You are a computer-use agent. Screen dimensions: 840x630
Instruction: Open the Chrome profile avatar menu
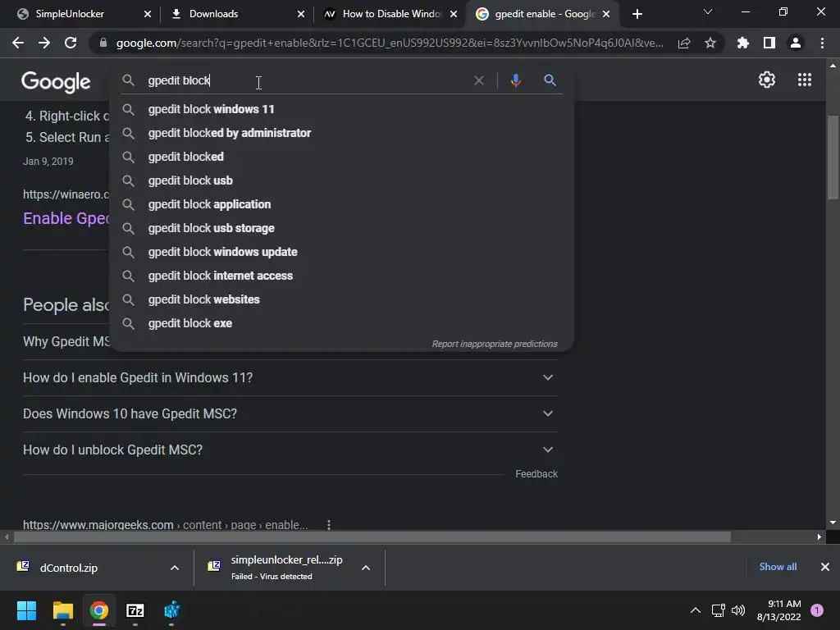click(x=796, y=43)
